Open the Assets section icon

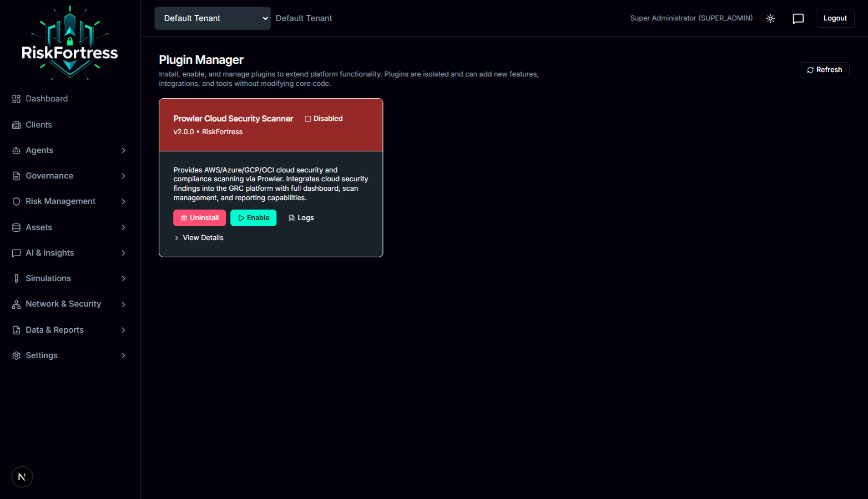pos(16,227)
